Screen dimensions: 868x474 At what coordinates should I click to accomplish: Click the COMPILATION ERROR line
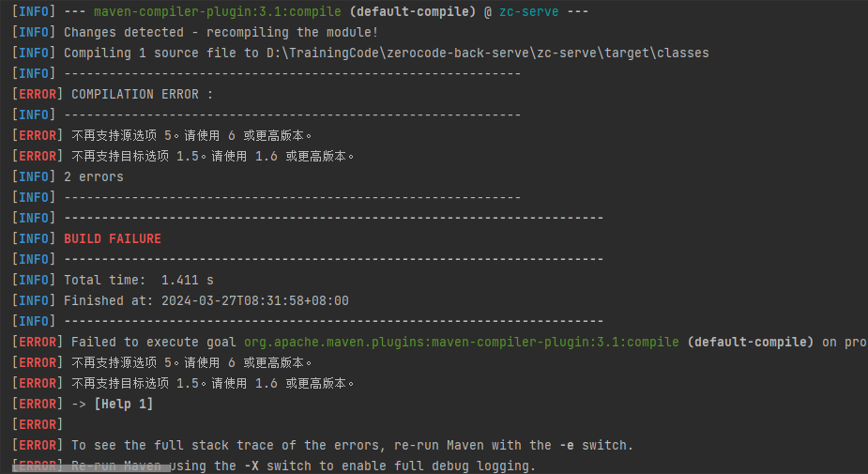tap(143, 94)
